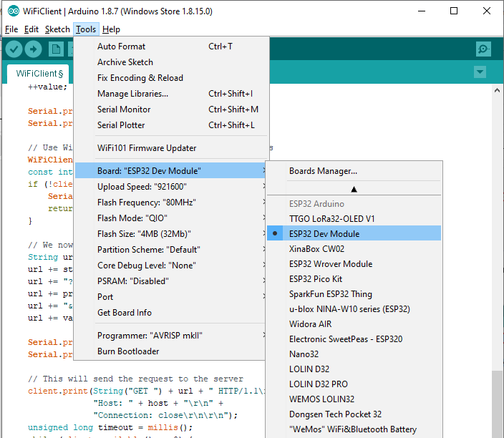Choose Auto Format from Tools menu
This screenshot has width=504, height=438.
[x=171, y=47]
